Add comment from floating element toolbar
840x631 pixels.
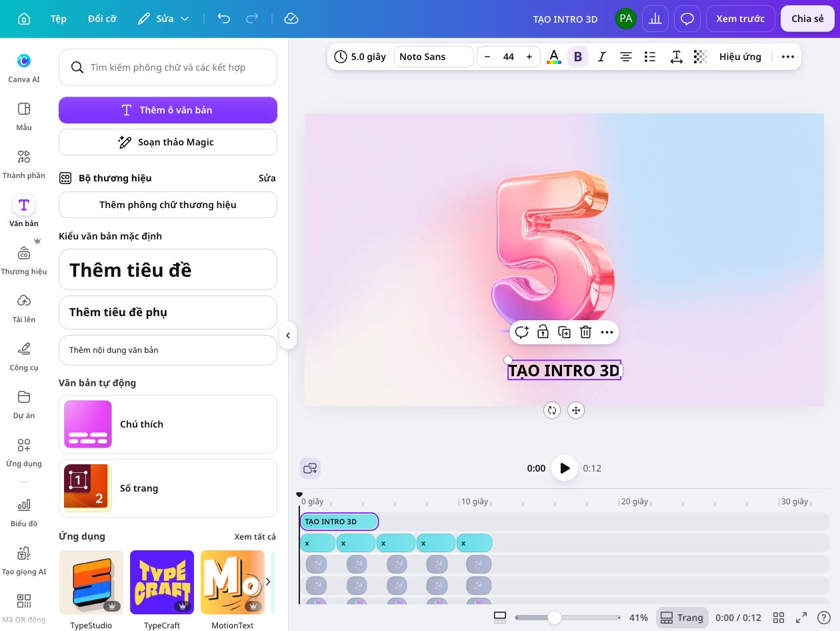coord(521,332)
